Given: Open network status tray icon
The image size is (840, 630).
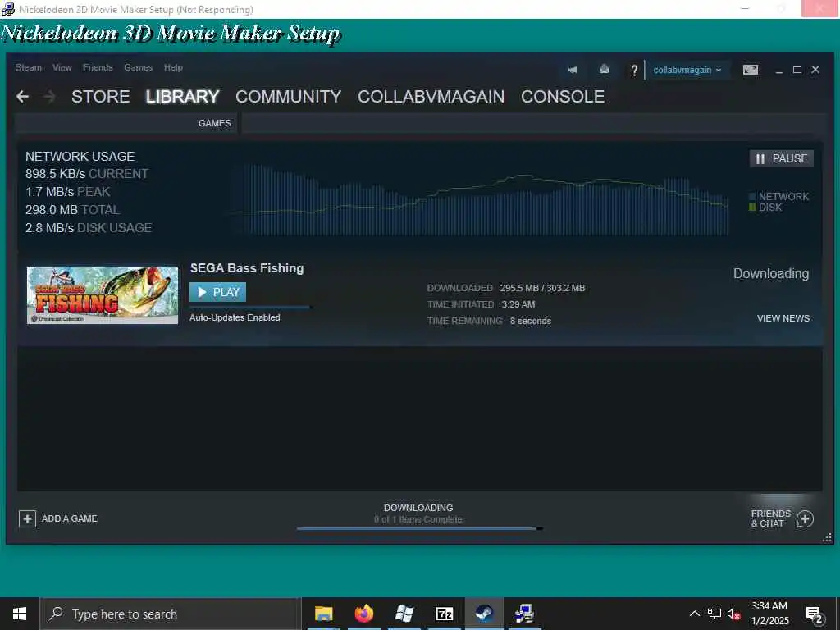Looking at the screenshot, I should pyautogui.click(x=714, y=614).
